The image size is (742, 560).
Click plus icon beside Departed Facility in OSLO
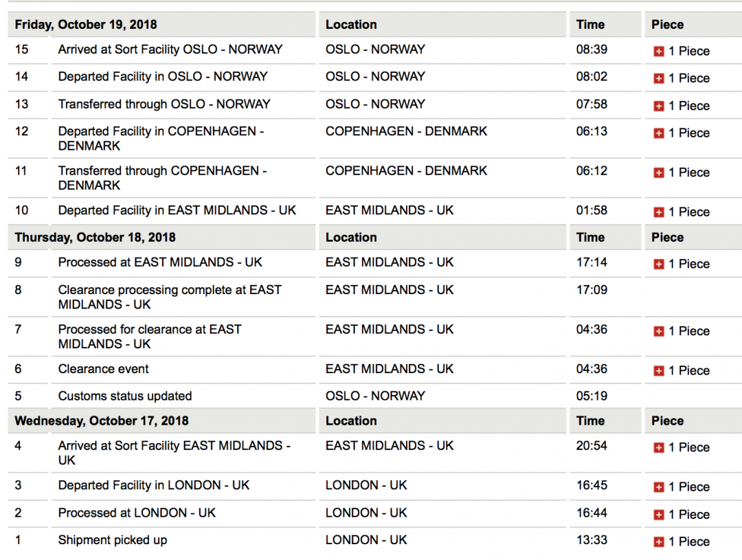click(658, 78)
